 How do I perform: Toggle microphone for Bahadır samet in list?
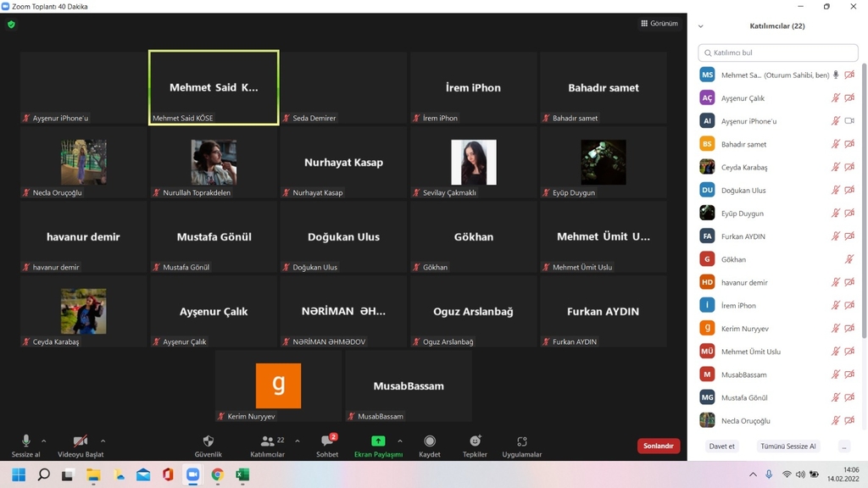[x=835, y=144]
